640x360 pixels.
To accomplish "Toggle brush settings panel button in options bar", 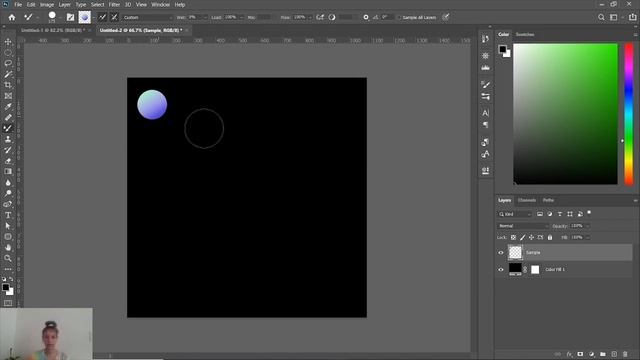I will pyautogui.click(x=71, y=17).
